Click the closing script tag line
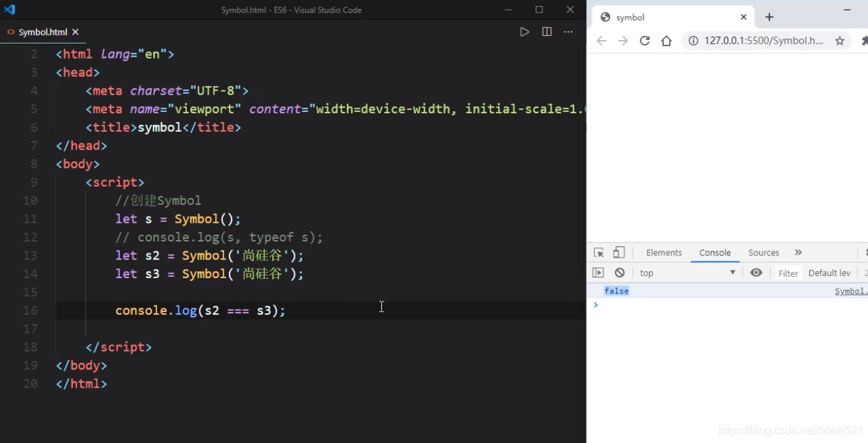Viewport: 868px width, 443px height. click(x=119, y=347)
